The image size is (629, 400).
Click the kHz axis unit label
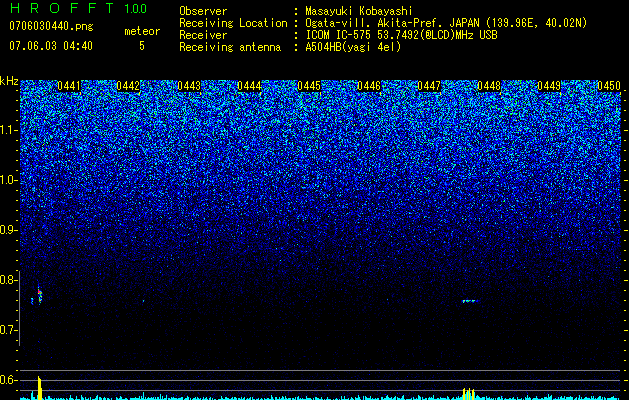[9, 81]
